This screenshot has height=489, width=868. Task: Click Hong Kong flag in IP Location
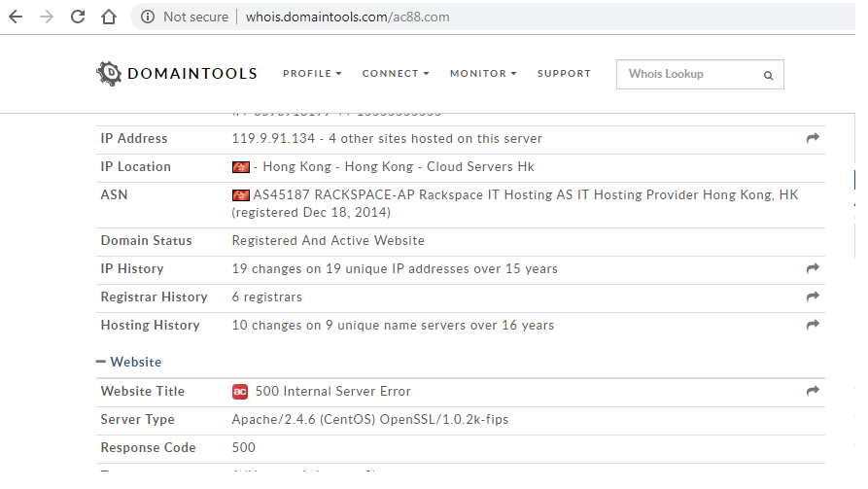coord(241,167)
